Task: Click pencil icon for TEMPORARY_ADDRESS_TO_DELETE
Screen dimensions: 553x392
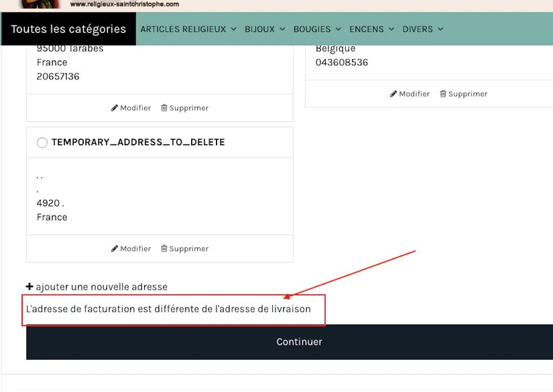Action: point(114,249)
